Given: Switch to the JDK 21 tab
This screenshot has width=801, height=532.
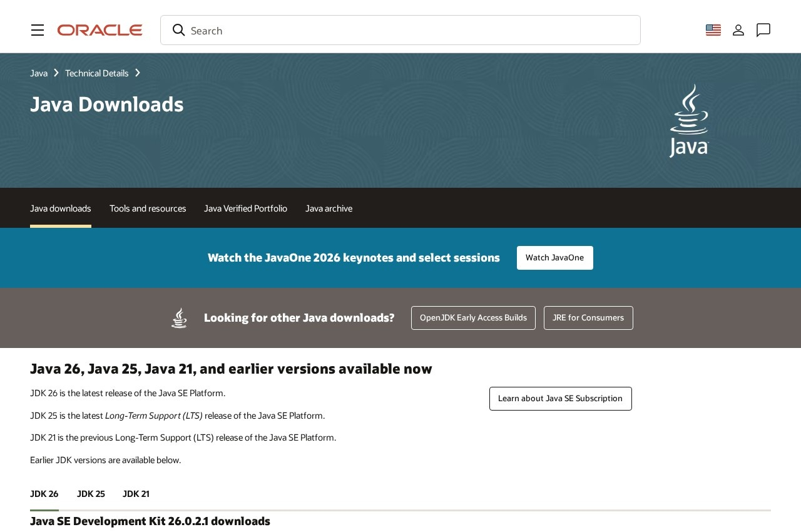Looking at the screenshot, I should [136, 494].
